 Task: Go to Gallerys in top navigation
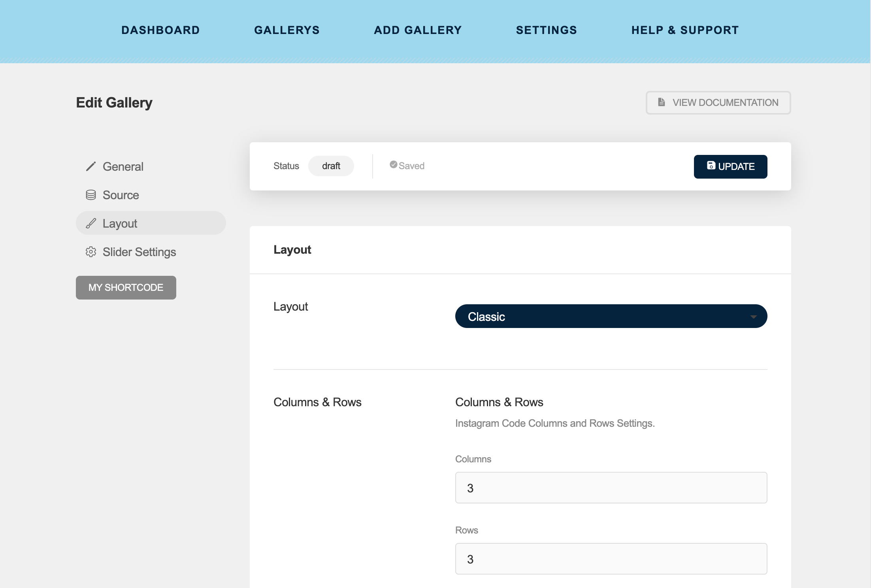(287, 30)
